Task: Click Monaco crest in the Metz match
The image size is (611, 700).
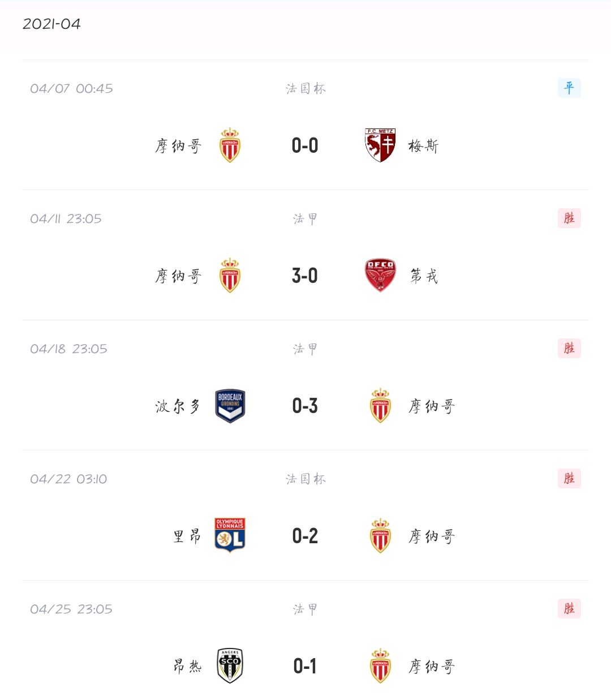Action: tap(230, 145)
